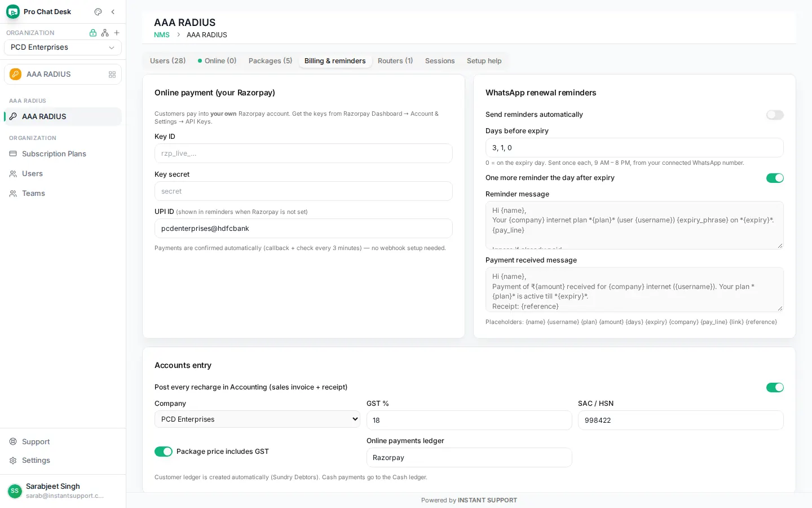The image size is (812, 508).
Task: Open the organization hierarchy tree icon
Action: [105, 33]
